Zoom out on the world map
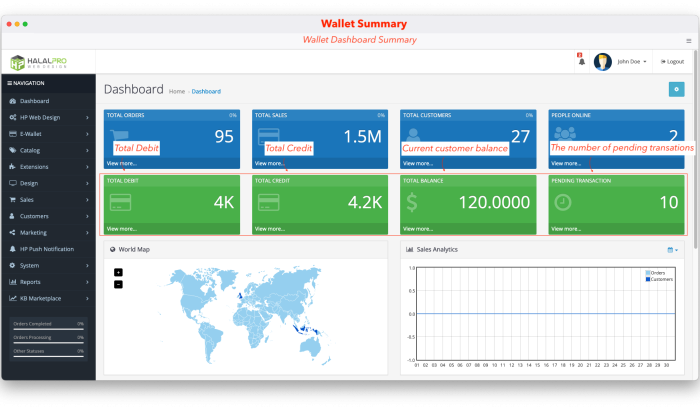The image size is (700, 410). pos(118,284)
